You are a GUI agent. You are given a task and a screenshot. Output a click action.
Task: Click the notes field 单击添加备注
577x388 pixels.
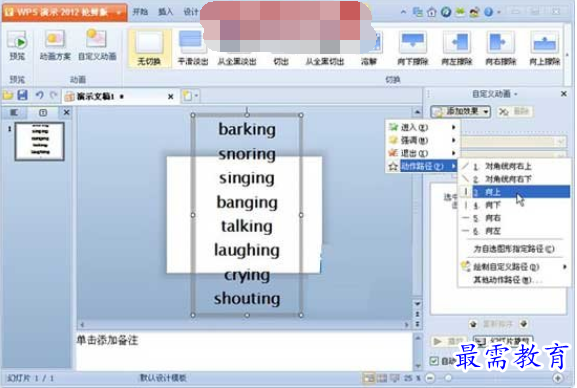(244, 350)
